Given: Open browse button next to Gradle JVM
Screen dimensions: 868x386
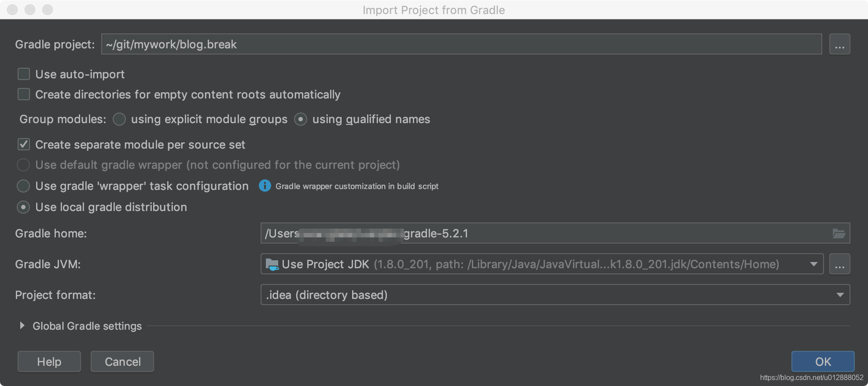Looking at the screenshot, I should (x=839, y=264).
